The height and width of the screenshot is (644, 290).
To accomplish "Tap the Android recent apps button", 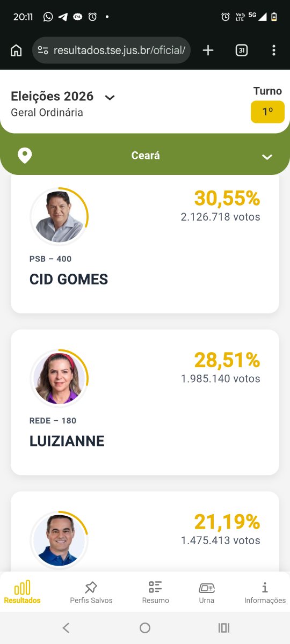I will (224, 628).
